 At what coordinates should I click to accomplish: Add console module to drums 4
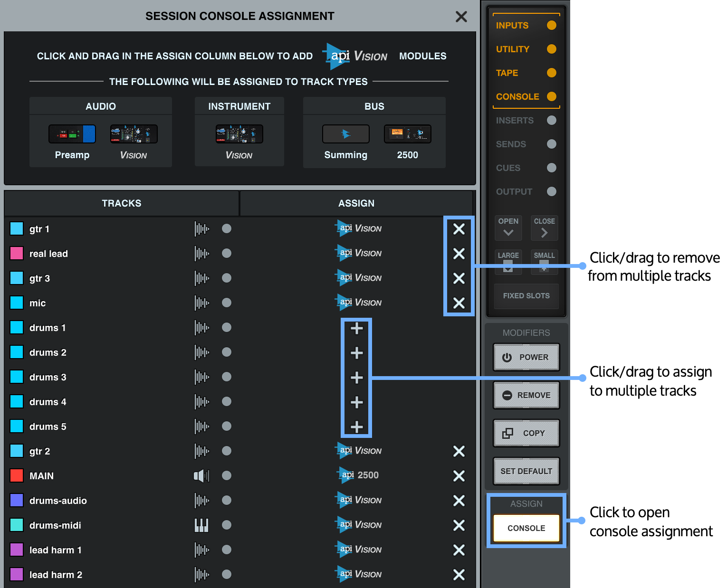(356, 402)
